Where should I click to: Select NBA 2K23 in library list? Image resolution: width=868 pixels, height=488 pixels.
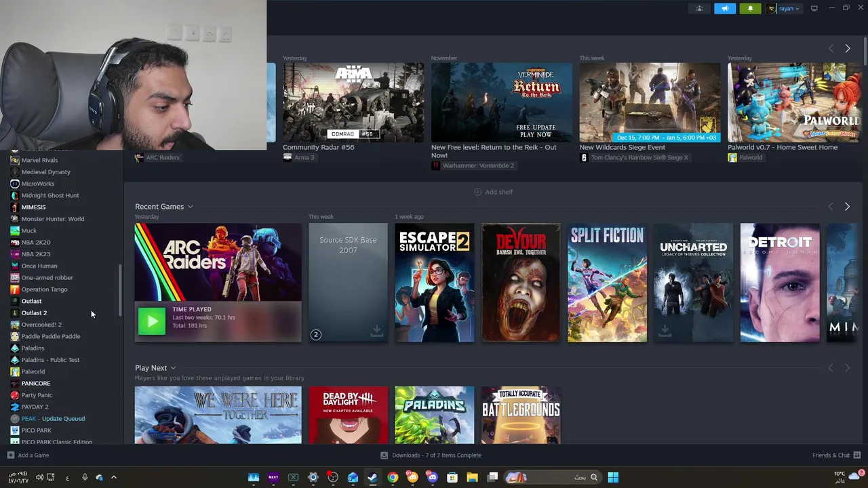pos(35,254)
